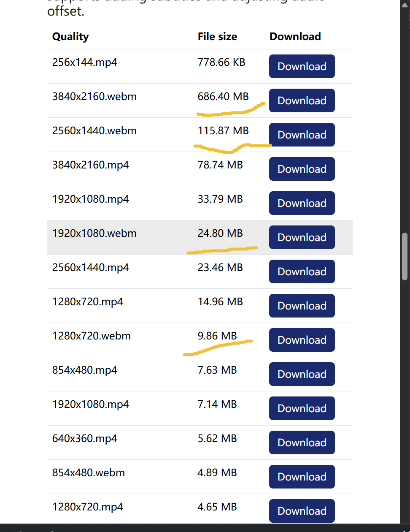The height and width of the screenshot is (532, 410).
Task: Click the 33.79 MB file size
Action: (220, 199)
